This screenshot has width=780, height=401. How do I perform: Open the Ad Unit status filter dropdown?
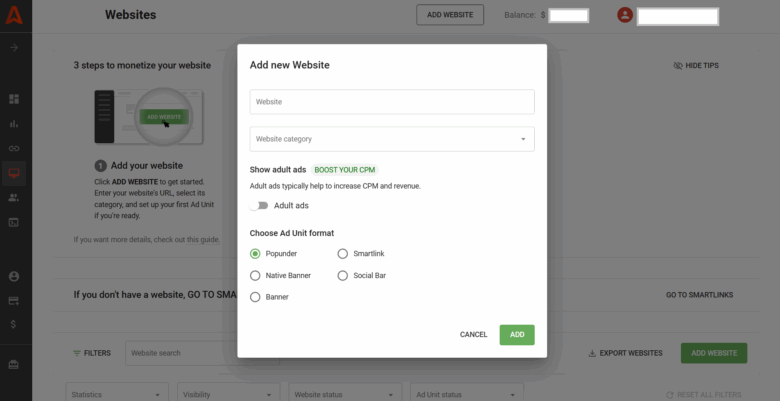tap(467, 395)
